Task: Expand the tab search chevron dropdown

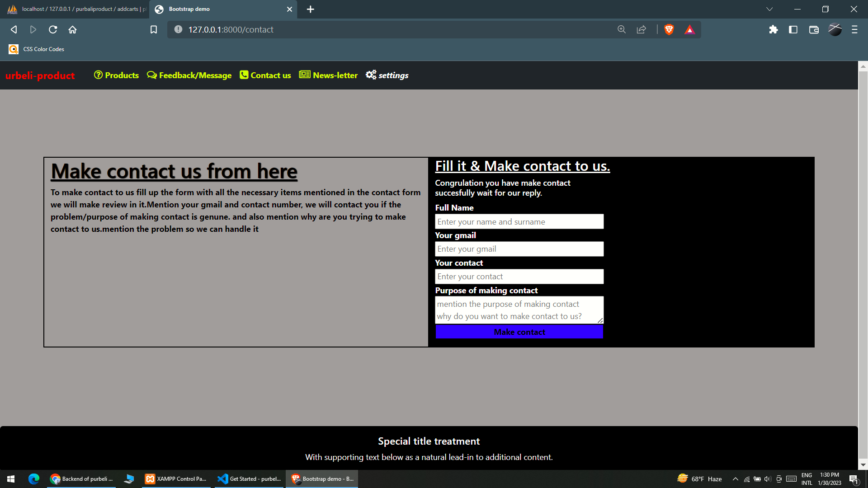Action: pos(769,9)
